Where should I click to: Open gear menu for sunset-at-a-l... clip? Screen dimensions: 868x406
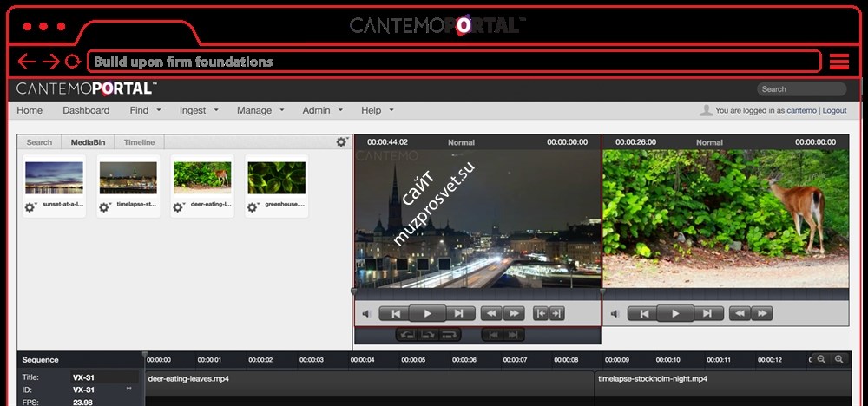coord(30,207)
